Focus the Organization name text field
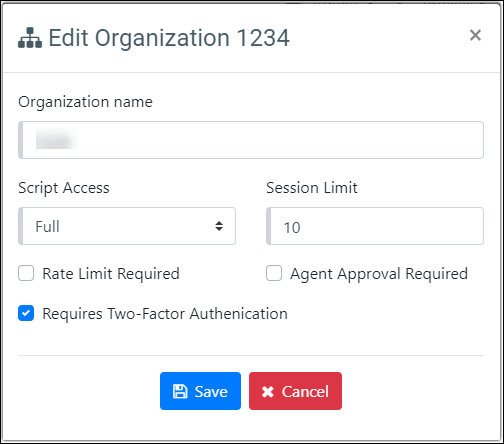504x444 pixels. [x=251, y=140]
